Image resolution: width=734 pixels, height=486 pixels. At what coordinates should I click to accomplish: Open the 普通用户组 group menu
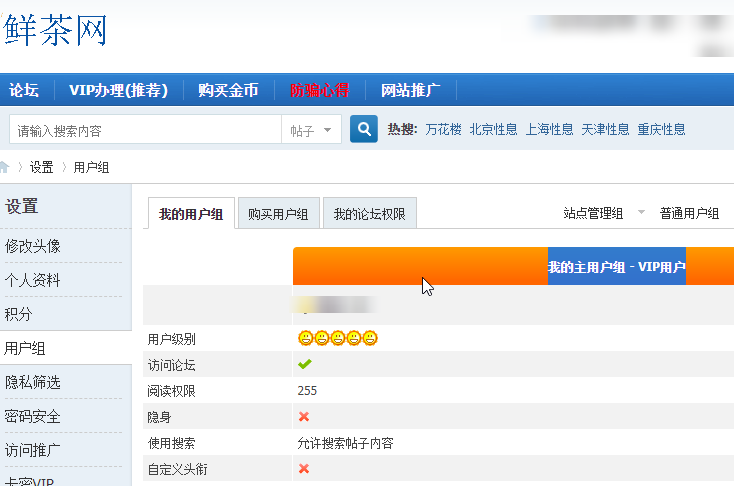689,214
